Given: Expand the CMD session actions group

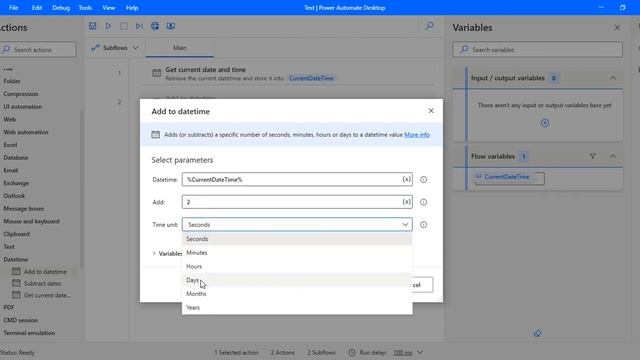Looking at the screenshot, I should click(20, 320).
